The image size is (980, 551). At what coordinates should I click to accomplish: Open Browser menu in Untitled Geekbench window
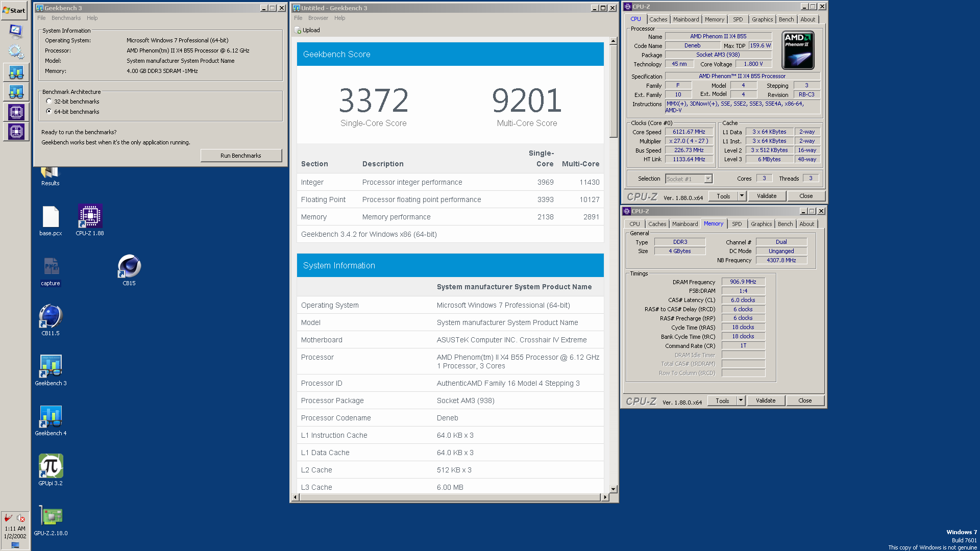pyautogui.click(x=318, y=18)
